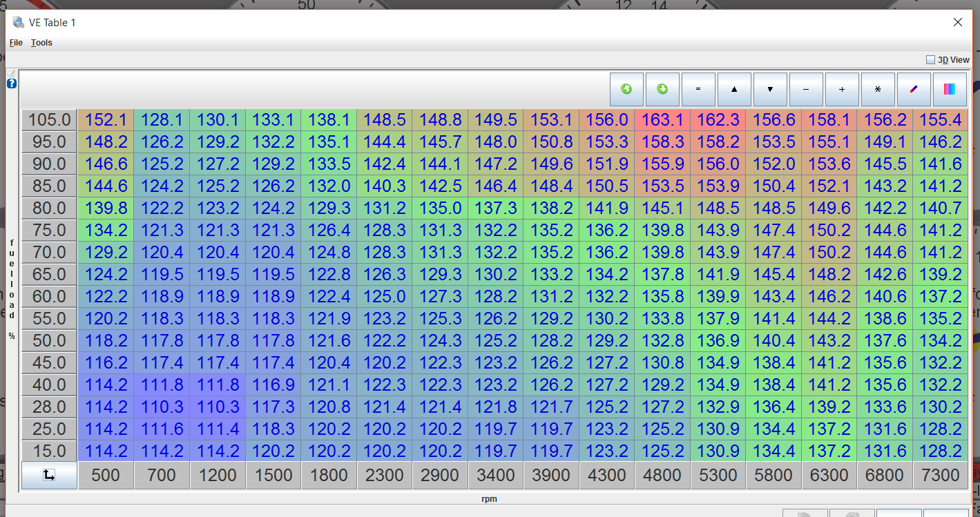The width and height of the screenshot is (980, 517).
Task: Enable the 3D View checkbox
Action: 930,60
